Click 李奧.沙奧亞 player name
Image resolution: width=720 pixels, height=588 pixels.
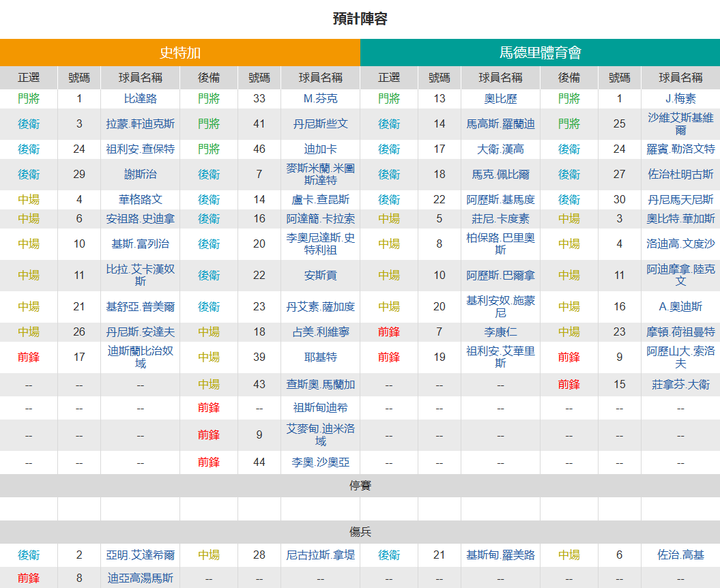click(x=321, y=462)
